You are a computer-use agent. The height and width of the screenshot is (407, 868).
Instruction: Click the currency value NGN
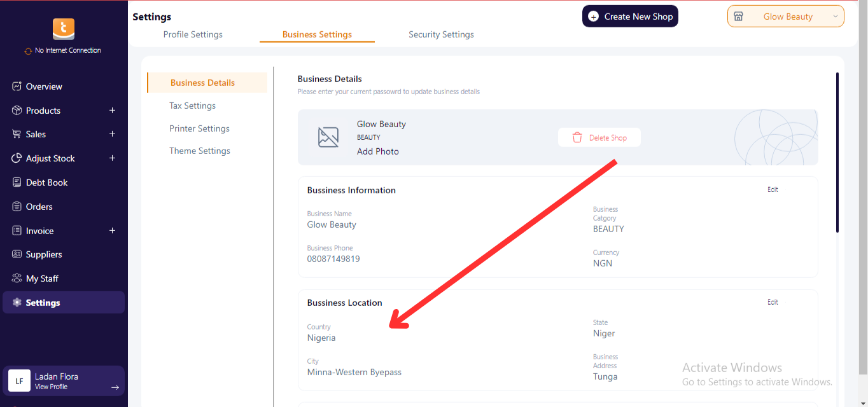coord(603,263)
